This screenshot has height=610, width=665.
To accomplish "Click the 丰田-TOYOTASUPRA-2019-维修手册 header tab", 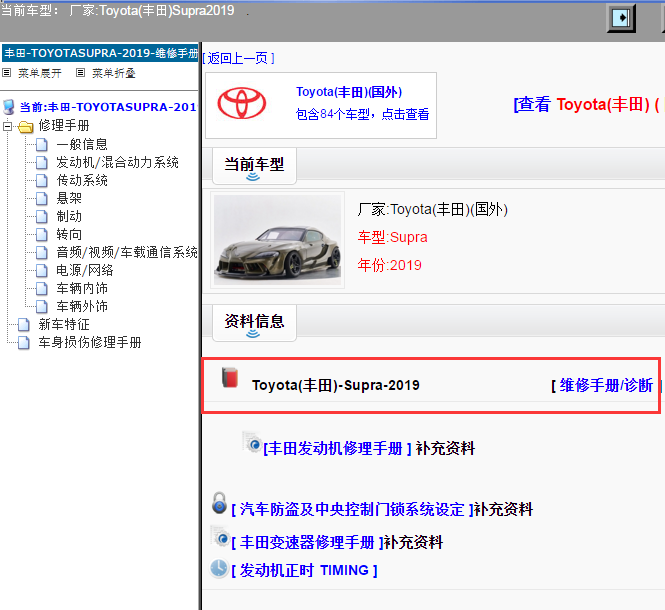I will [100, 53].
